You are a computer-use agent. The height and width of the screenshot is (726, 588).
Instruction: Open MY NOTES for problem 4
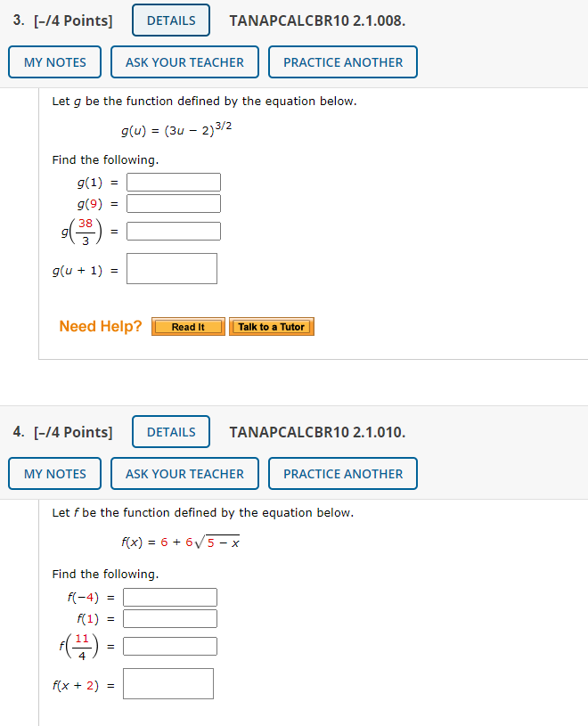pyautogui.click(x=53, y=473)
